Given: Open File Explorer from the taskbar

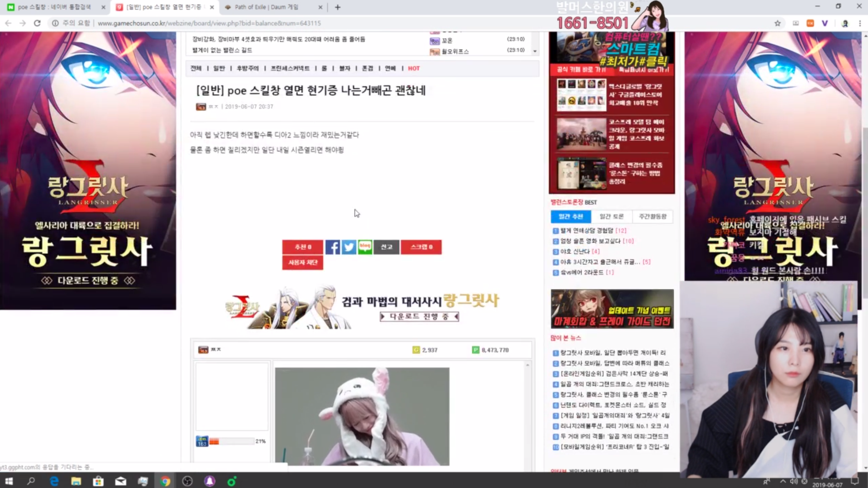Looking at the screenshot, I should pos(76,481).
